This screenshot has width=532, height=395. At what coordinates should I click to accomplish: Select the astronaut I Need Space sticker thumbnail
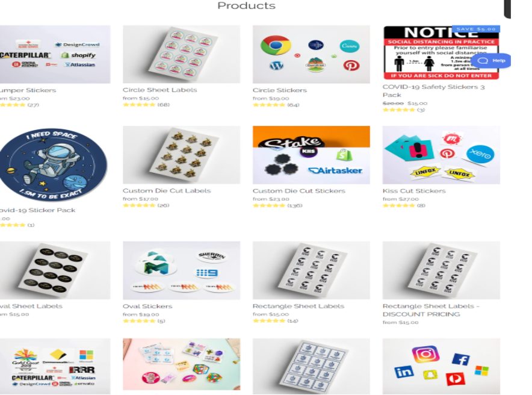(53, 165)
